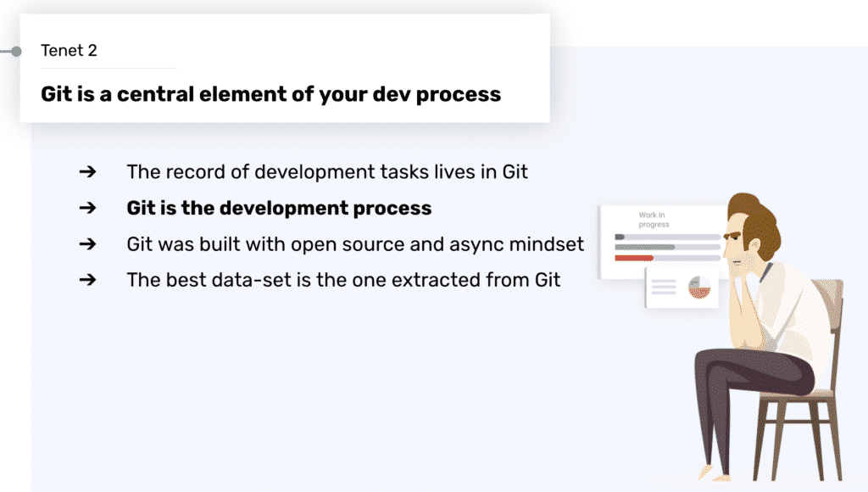
Task: Select the "Tenet 2" label
Action: [x=69, y=51]
